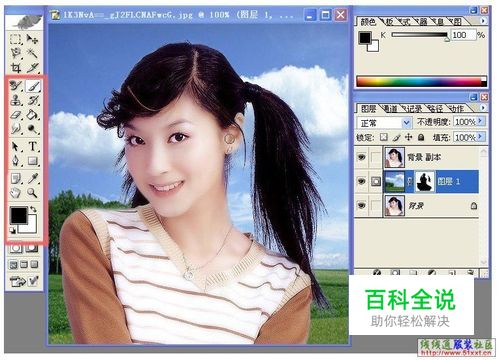This screenshot has height=360, width=499.
Task: Select the Healing Brush tool
Action: pyautogui.click(x=16, y=86)
